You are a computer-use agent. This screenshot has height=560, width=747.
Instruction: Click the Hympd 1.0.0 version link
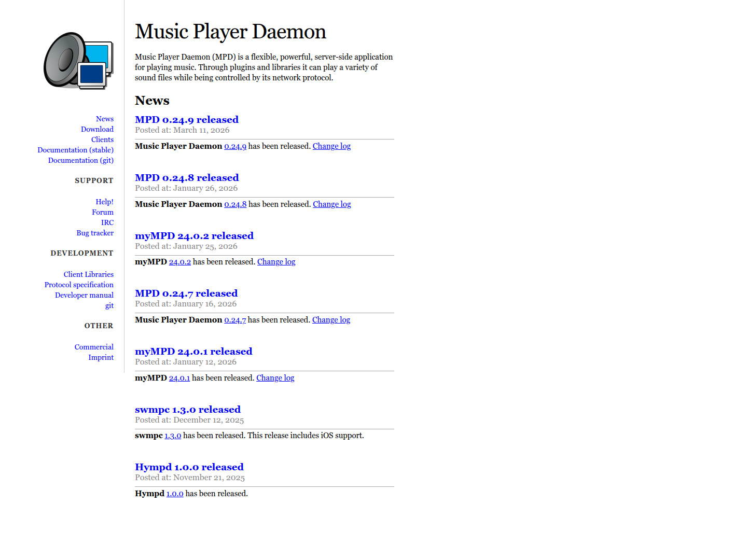(175, 494)
